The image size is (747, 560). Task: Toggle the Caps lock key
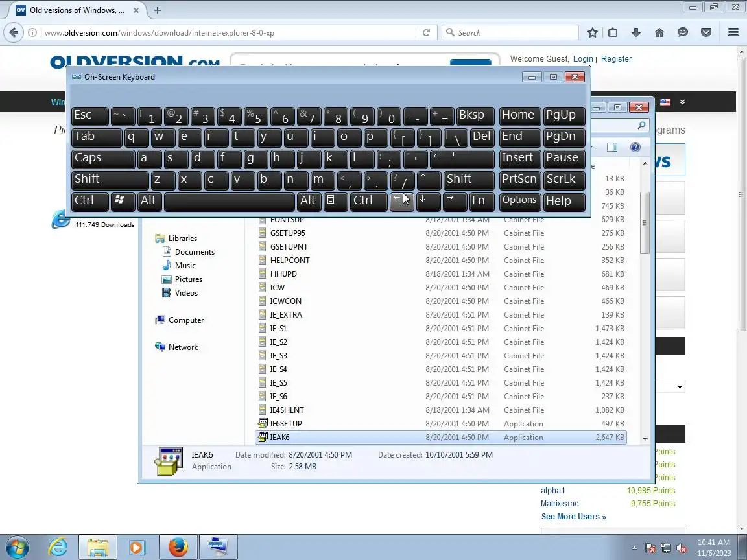pyautogui.click(x=103, y=159)
